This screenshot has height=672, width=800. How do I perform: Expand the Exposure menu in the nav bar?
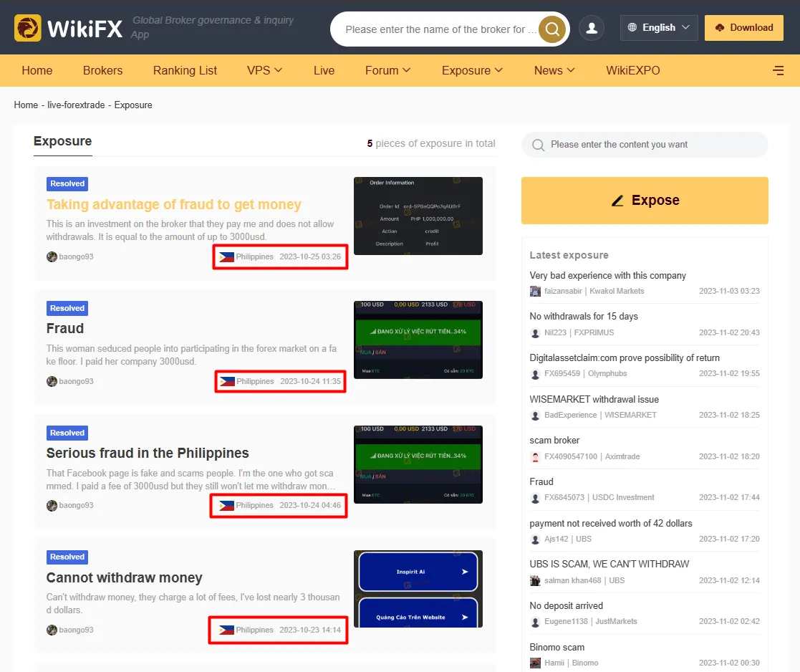[472, 70]
